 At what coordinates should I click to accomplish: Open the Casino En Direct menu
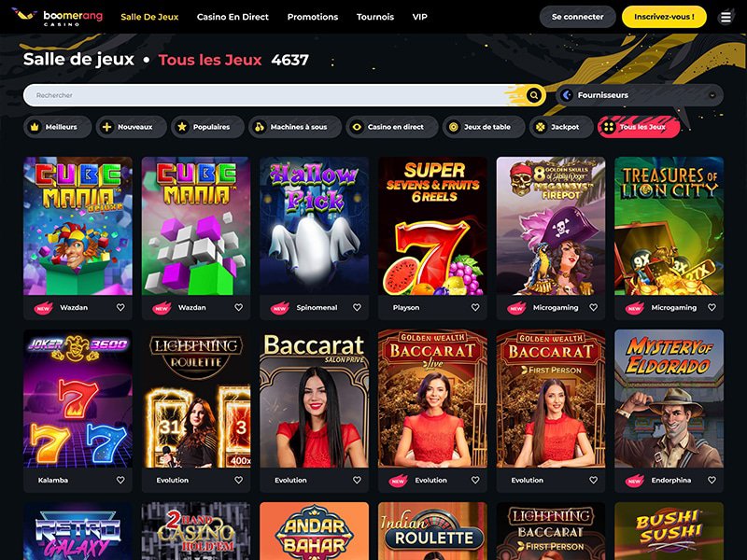point(233,17)
